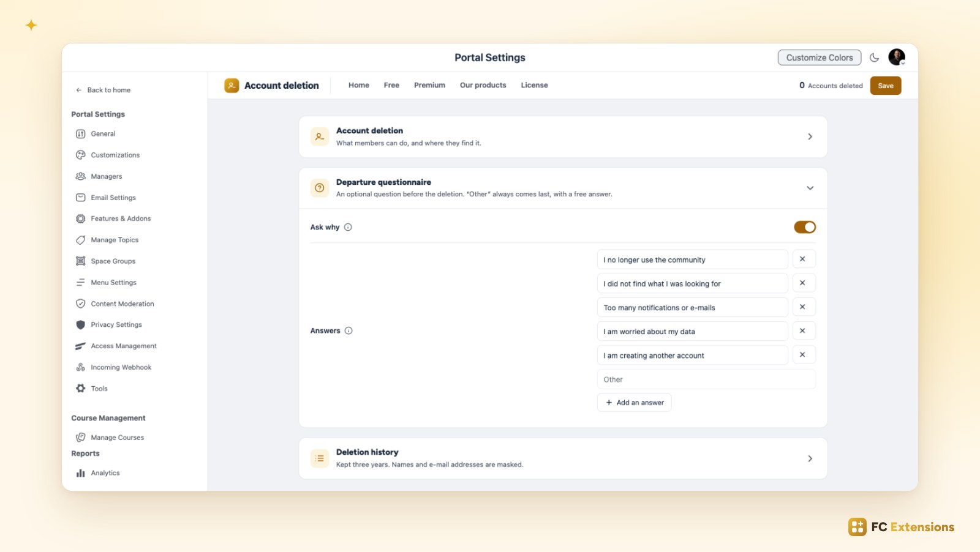The width and height of the screenshot is (980, 552).
Task: Delete 'I am creating another account' answer
Action: 802,354
